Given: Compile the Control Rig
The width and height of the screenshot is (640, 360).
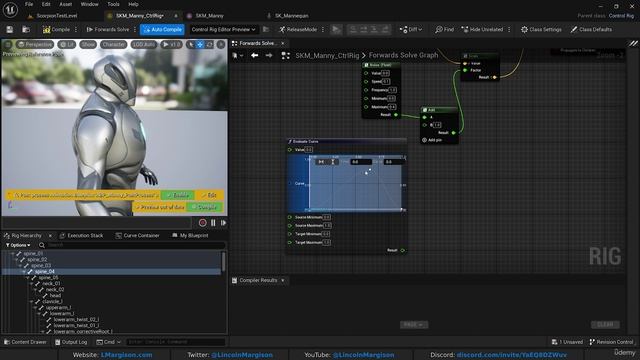Looking at the screenshot, I should pos(56,29).
